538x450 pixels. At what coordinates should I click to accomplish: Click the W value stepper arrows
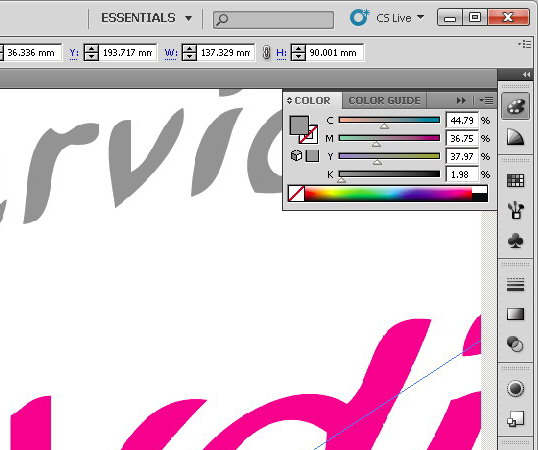[x=189, y=52]
